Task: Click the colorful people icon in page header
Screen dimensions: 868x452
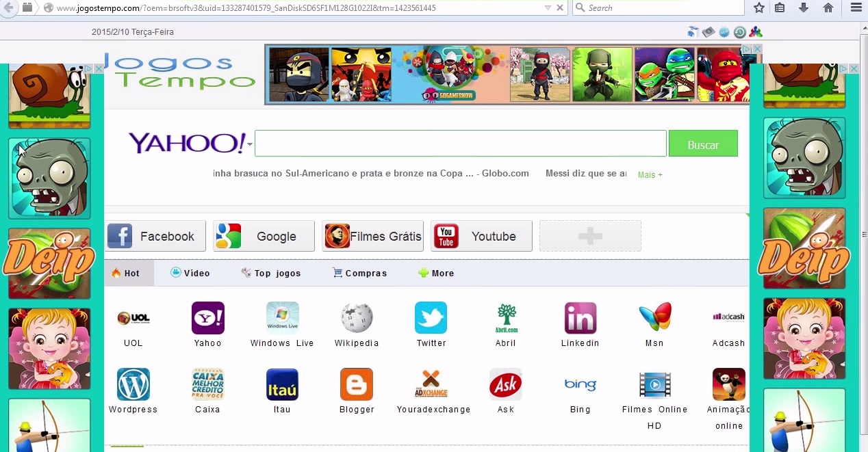Action: [755, 32]
